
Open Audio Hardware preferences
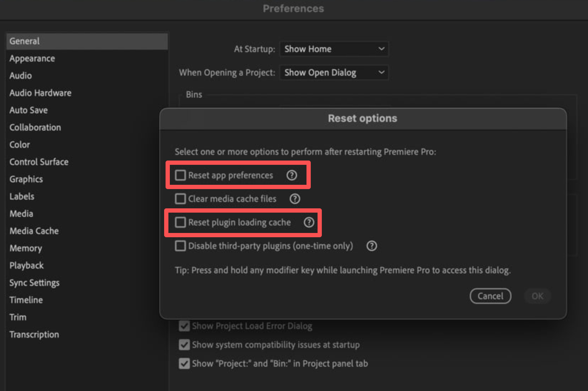tap(40, 93)
